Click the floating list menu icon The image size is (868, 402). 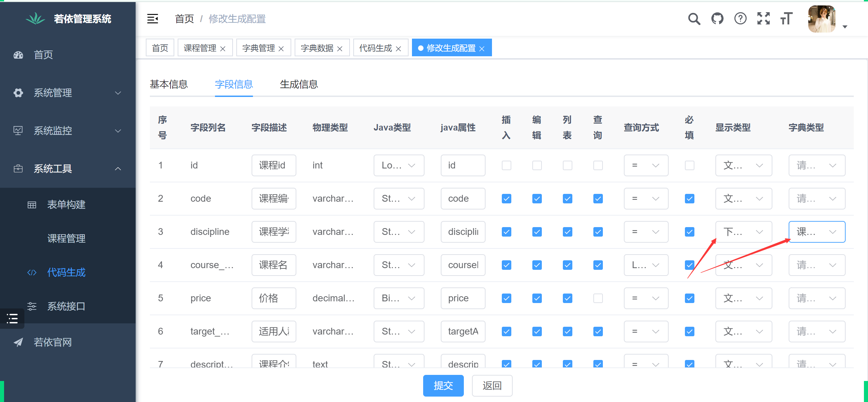[x=12, y=319]
